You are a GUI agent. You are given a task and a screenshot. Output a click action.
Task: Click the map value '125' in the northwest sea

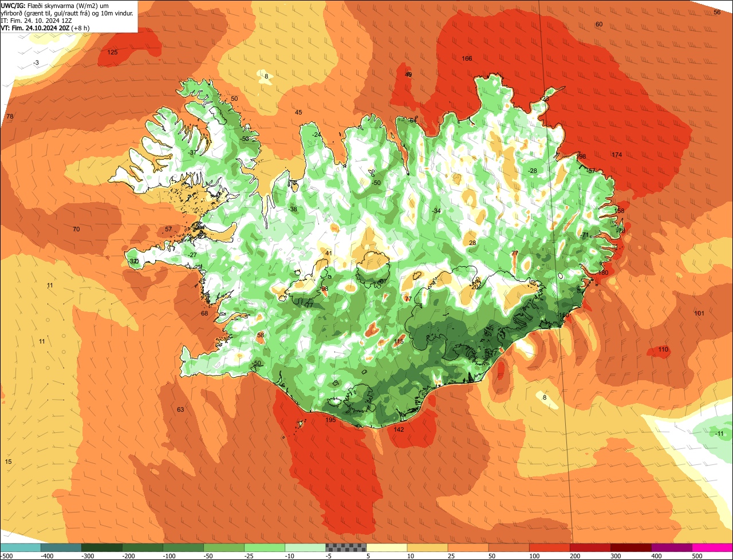click(x=112, y=52)
